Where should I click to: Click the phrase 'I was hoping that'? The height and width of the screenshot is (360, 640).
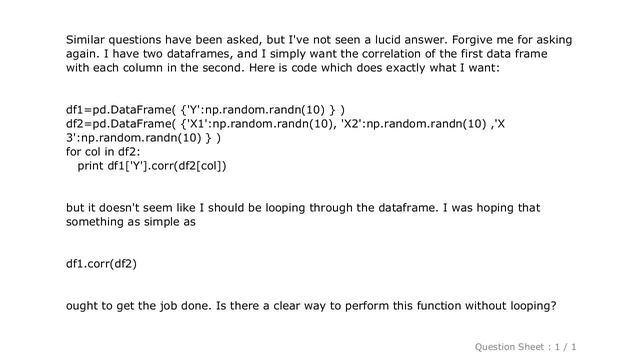coord(491,208)
